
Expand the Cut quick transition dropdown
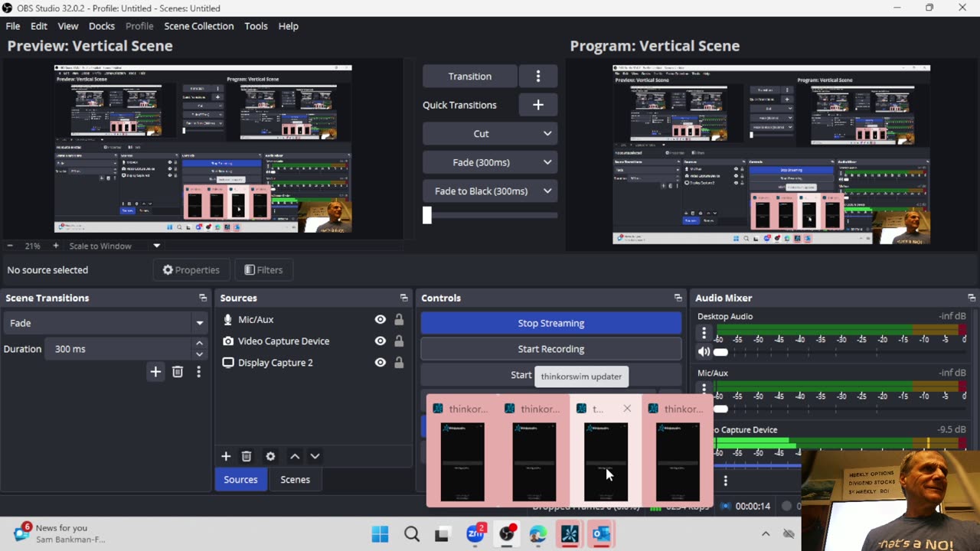coord(547,134)
